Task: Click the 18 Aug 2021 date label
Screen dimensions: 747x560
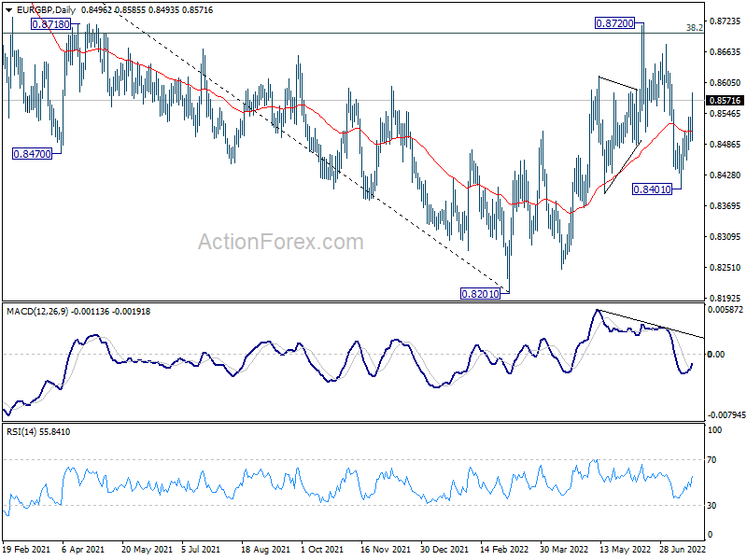Action: (265, 550)
